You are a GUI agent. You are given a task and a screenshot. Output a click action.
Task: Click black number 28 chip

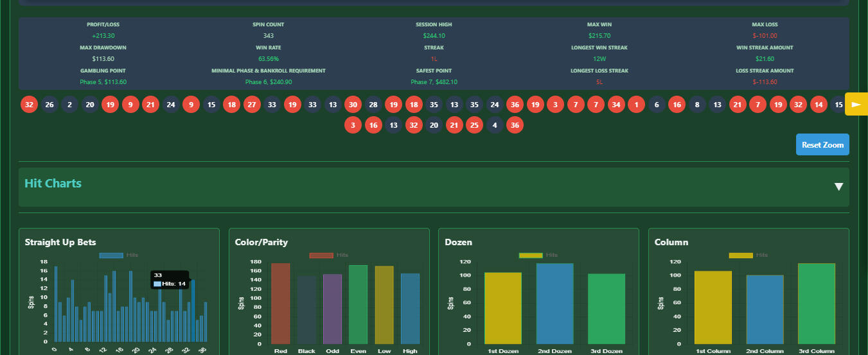[x=373, y=104]
